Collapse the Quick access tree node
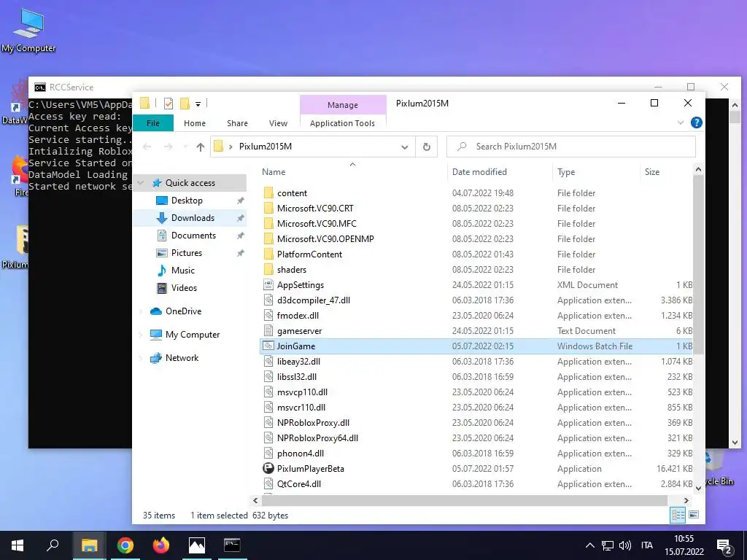This screenshot has height=560, width=747. [141, 183]
